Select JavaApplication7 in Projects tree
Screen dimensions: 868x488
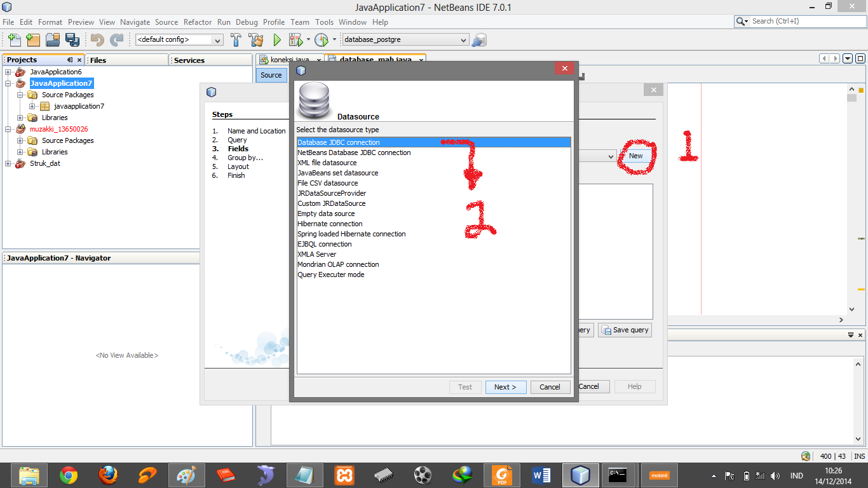[x=61, y=83]
